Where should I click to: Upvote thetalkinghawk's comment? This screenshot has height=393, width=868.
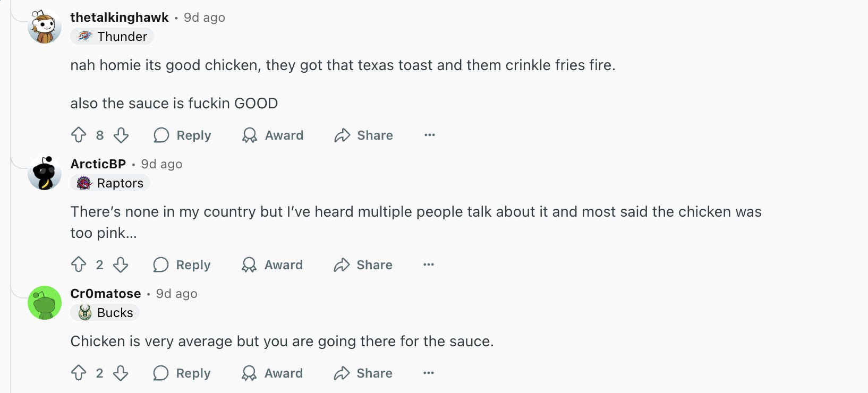click(x=79, y=135)
